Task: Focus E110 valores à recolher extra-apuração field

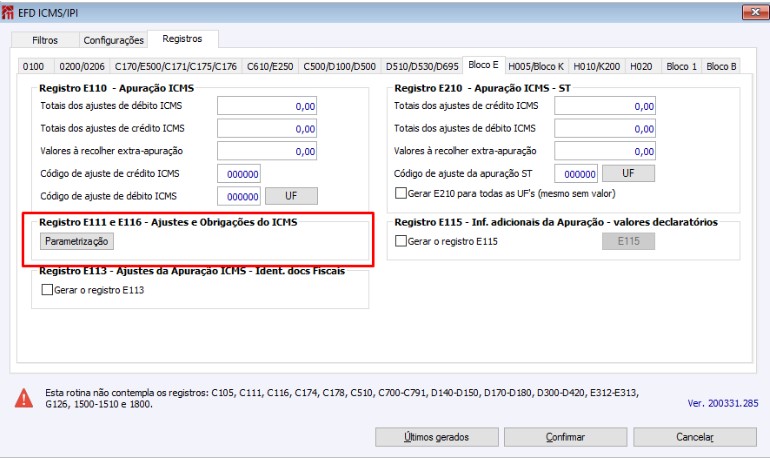Action: pos(267,151)
